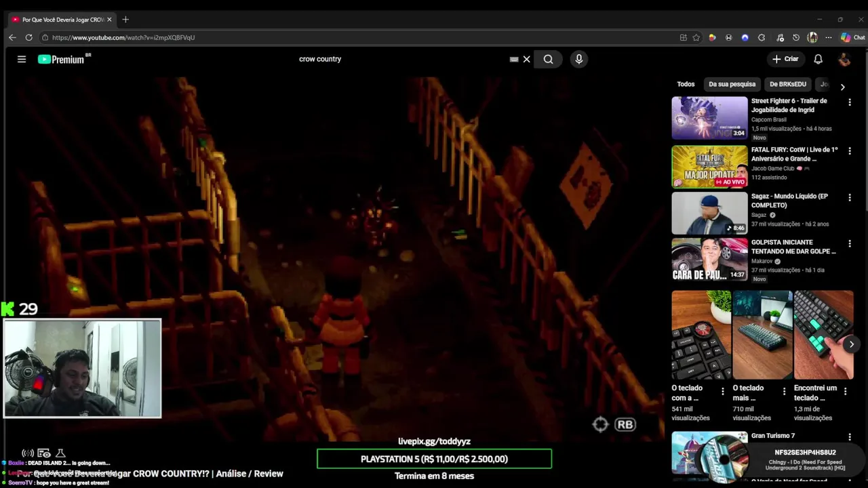The height and width of the screenshot is (488, 868).
Task: Select the Por Que Você Deveria Jogar CROW tab
Action: (61, 20)
